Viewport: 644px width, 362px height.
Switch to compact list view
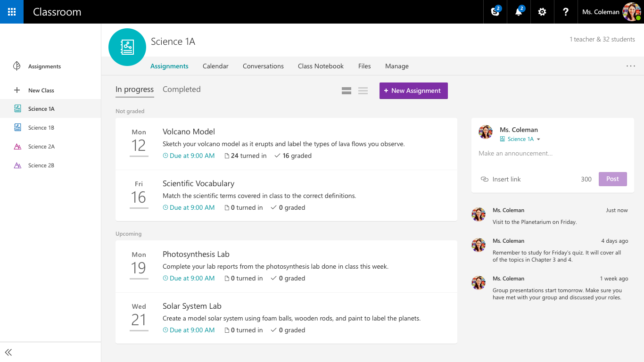pyautogui.click(x=363, y=91)
